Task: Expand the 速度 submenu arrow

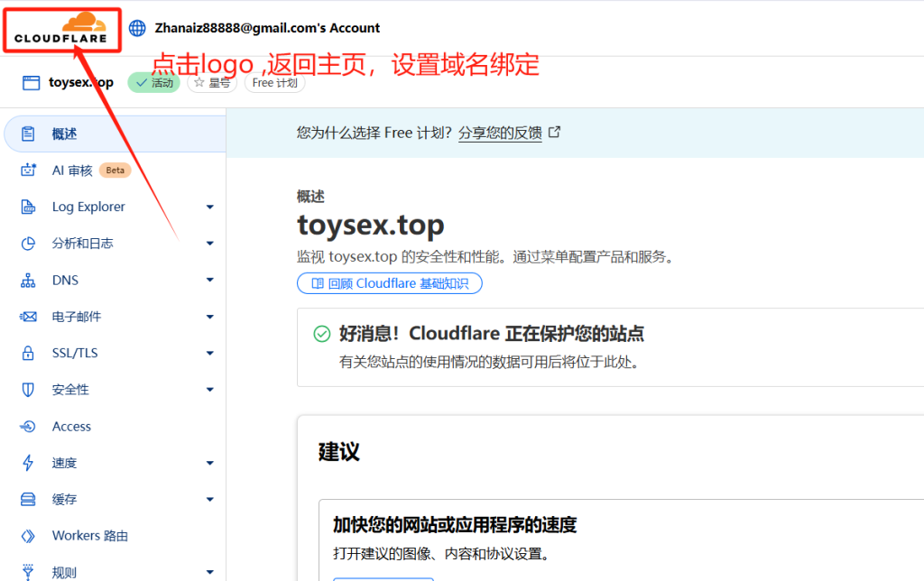Action: pyautogui.click(x=209, y=463)
